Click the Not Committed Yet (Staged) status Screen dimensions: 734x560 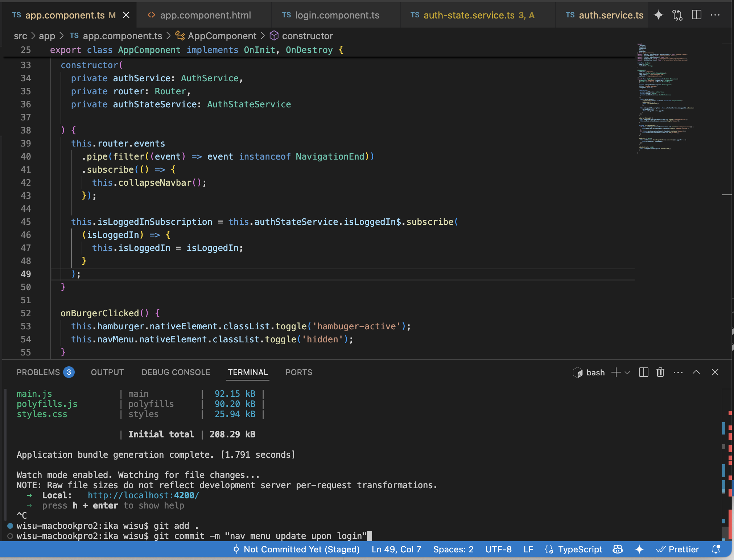(x=301, y=549)
